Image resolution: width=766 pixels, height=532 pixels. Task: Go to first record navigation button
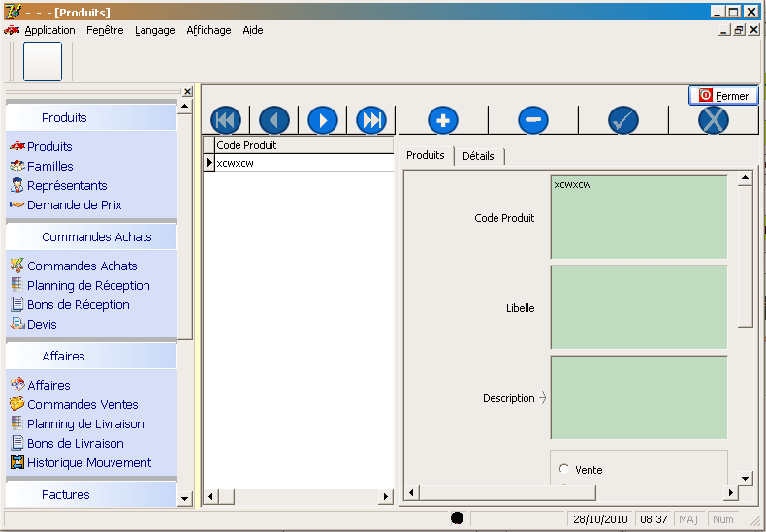point(226,120)
